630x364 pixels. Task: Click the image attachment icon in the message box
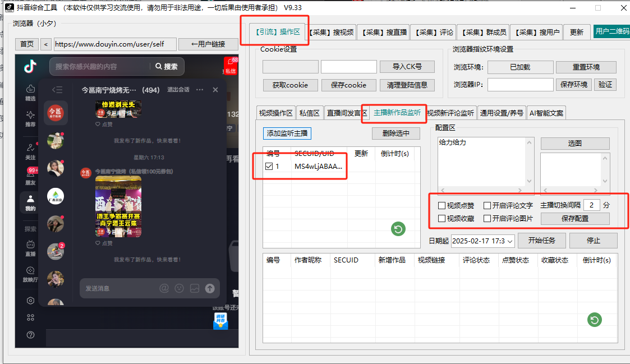tap(195, 288)
